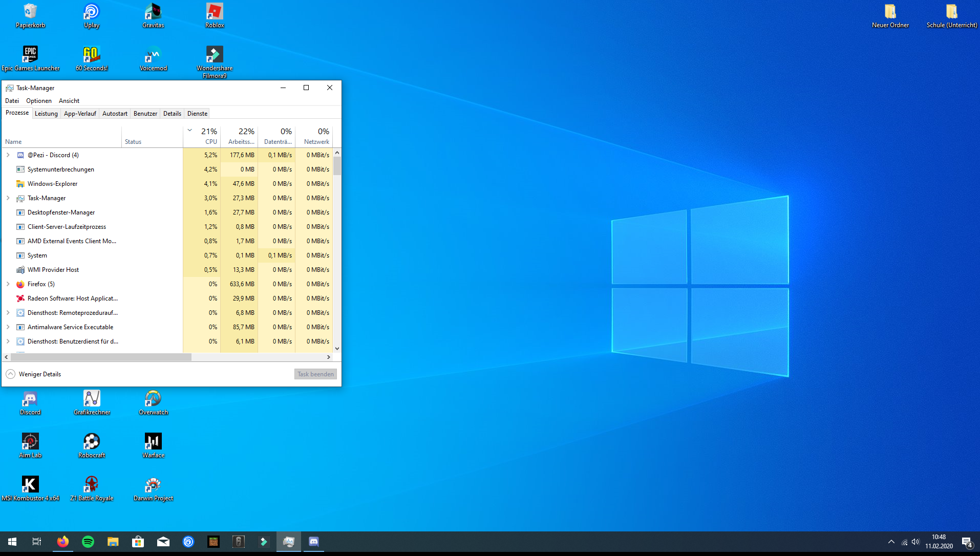Expand Diensthost: Remoteprozeduraufruf process

[x=8, y=313]
